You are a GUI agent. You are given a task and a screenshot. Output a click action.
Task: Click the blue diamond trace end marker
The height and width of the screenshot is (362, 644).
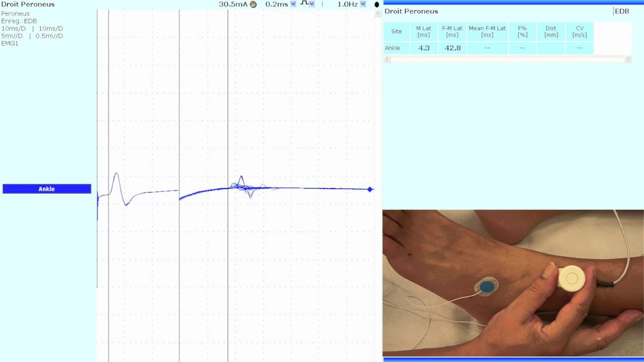pos(370,189)
